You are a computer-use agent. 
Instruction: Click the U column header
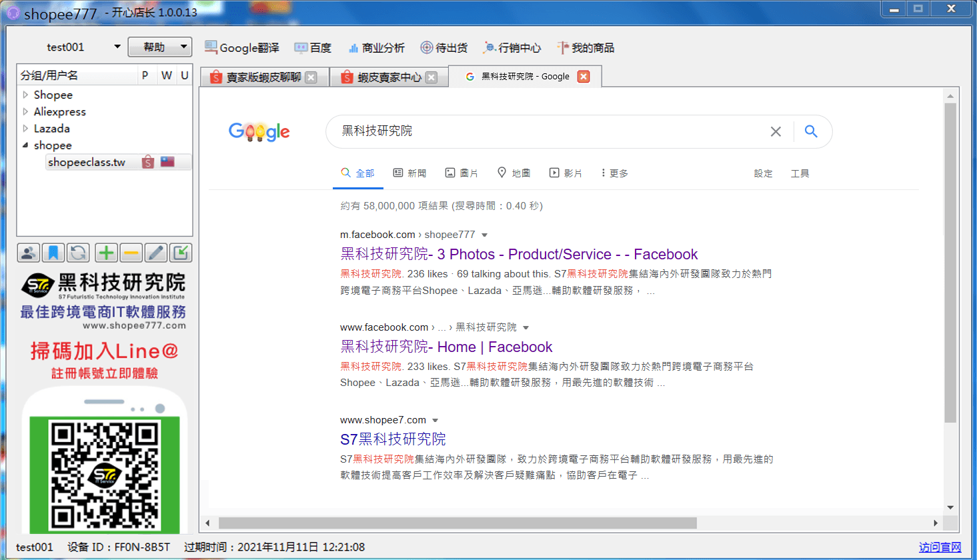click(185, 75)
